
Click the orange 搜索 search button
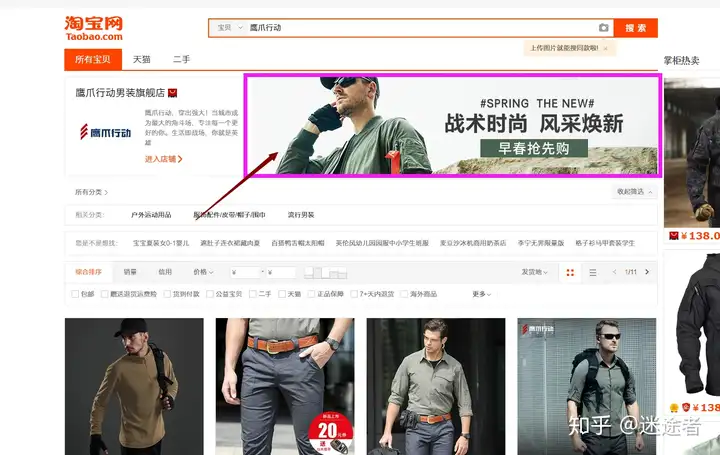pyautogui.click(x=636, y=28)
